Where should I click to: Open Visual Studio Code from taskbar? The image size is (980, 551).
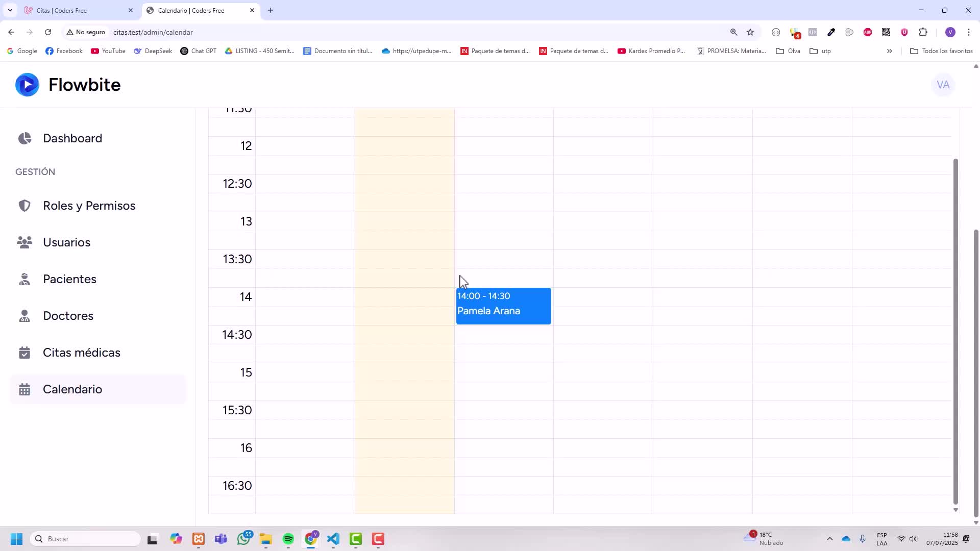tap(333, 539)
